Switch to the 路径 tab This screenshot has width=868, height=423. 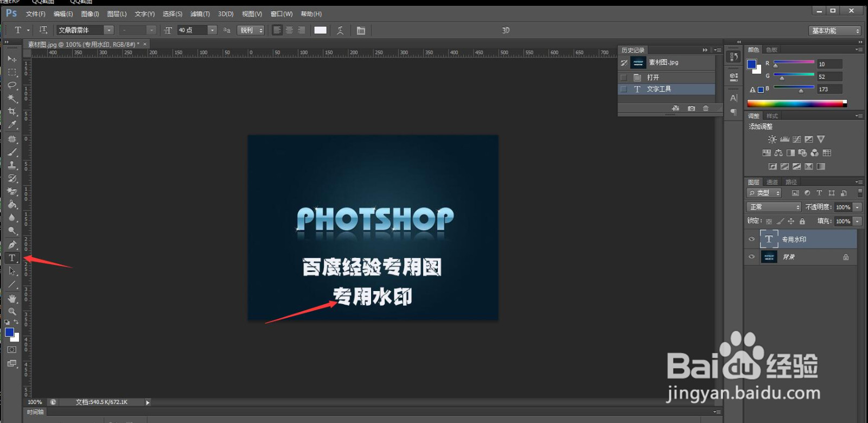click(792, 182)
